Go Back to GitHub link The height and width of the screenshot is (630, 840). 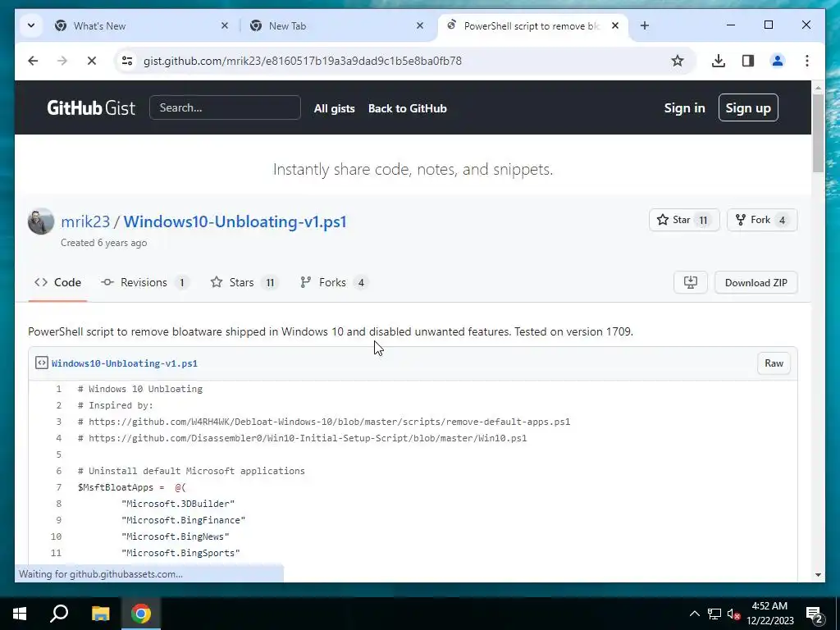[407, 108]
